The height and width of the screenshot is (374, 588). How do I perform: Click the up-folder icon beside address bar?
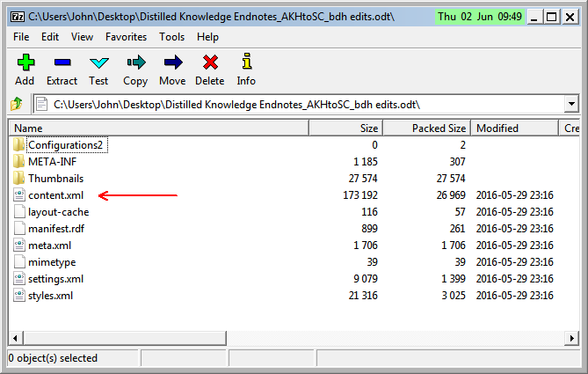click(x=17, y=105)
